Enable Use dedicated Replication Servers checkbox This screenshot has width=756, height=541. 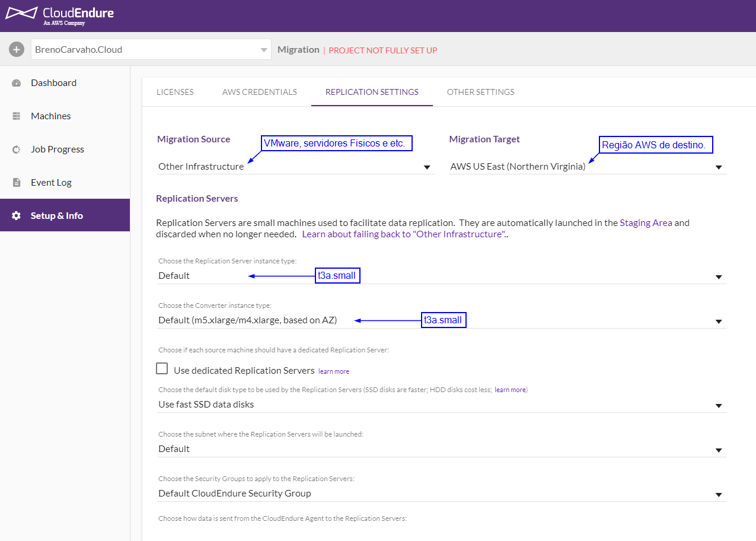click(162, 369)
